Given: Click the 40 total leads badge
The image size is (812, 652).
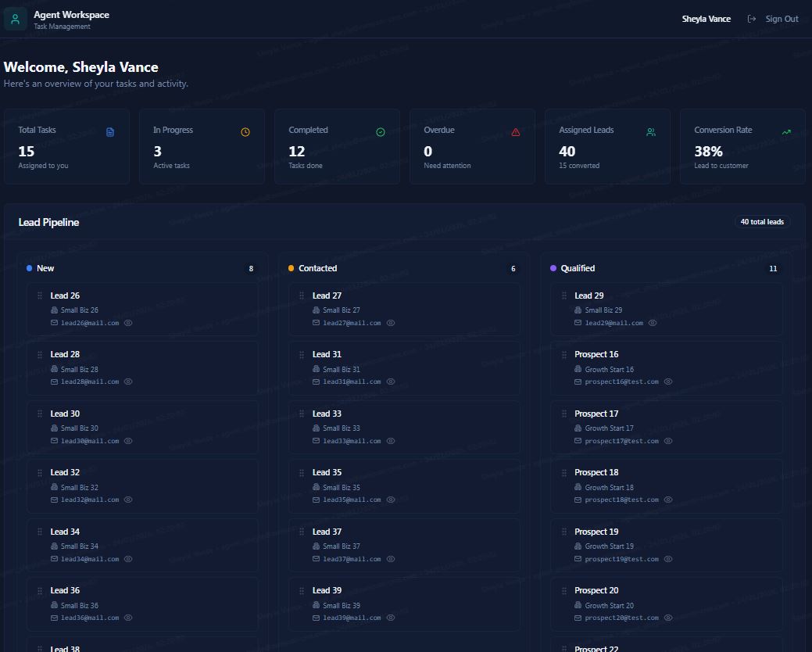Looking at the screenshot, I should [762, 221].
